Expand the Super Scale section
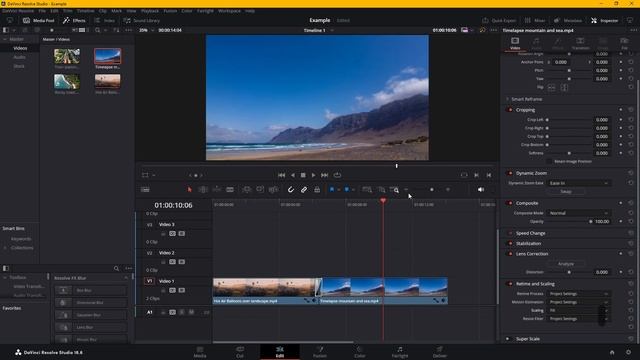The image size is (640, 360). point(527,339)
